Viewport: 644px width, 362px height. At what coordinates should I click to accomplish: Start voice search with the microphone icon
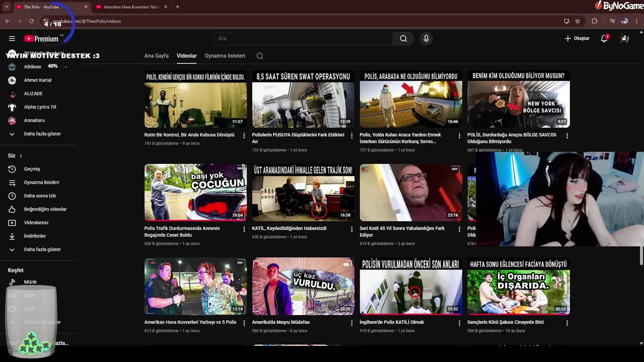[x=426, y=39]
